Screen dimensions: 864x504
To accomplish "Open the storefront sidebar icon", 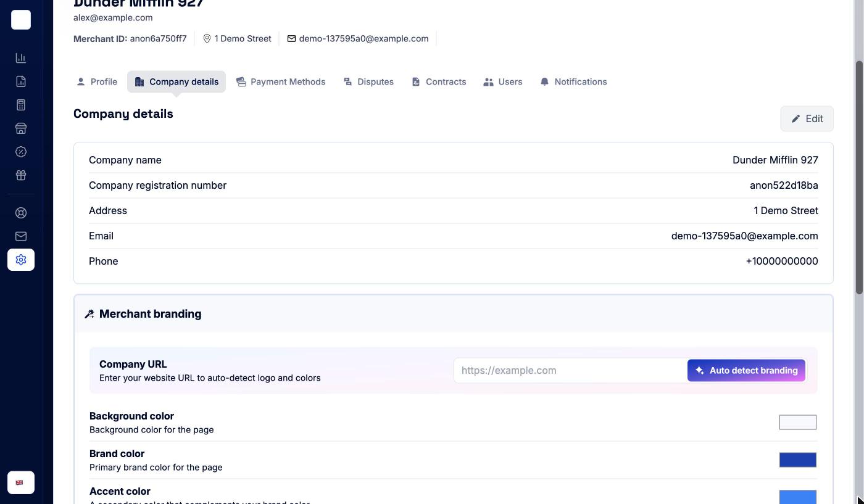I will [21, 128].
